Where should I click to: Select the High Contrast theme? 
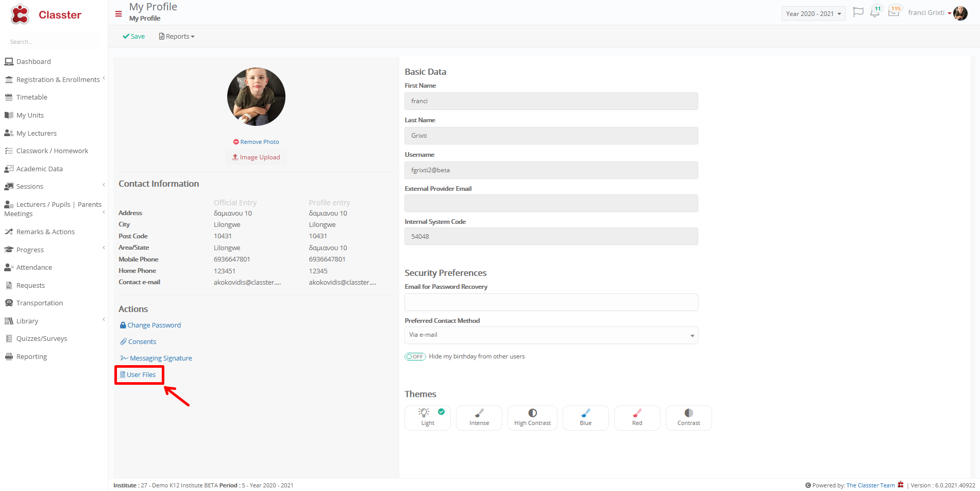pos(532,418)
